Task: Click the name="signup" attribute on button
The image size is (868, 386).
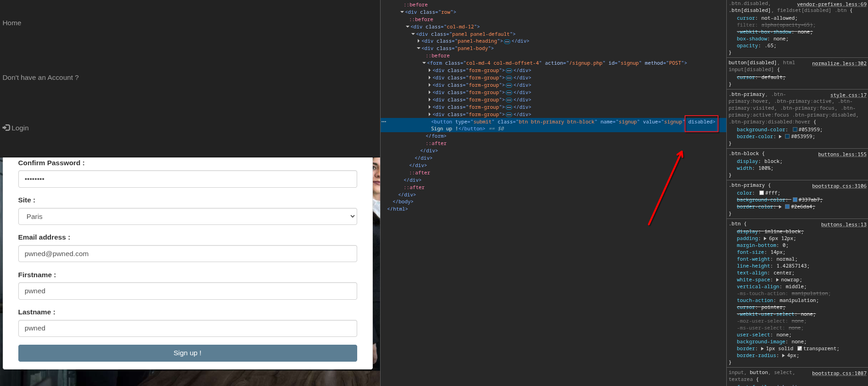Action: point(620,122)
